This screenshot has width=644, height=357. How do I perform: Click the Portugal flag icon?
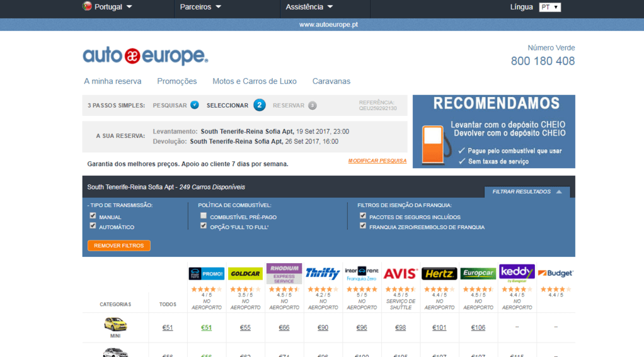(87, 6)
